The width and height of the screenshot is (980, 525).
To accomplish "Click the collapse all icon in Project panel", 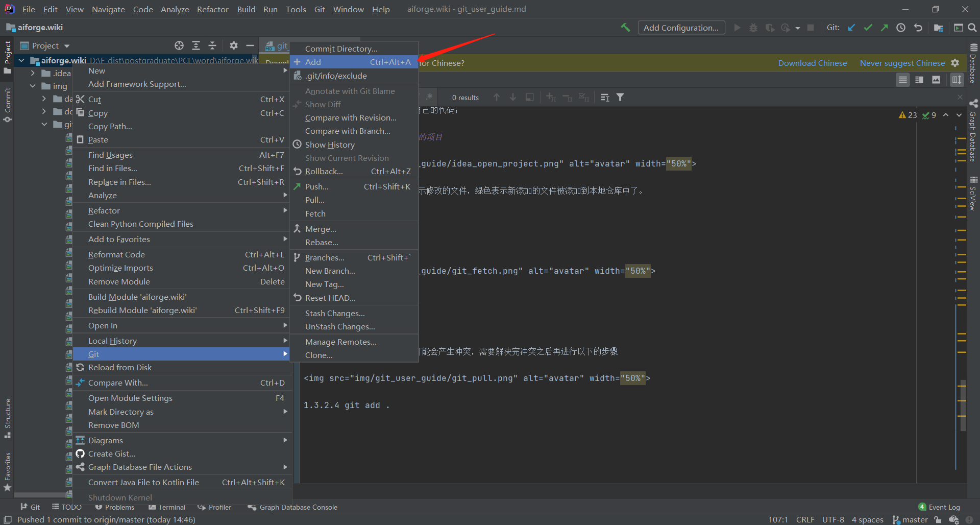I will point(212,45).
